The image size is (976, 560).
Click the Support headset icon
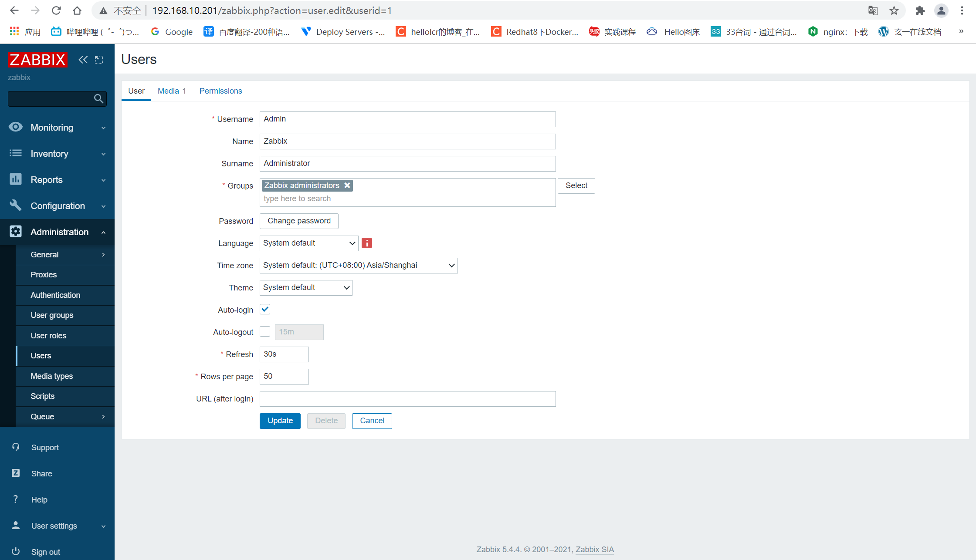pos(16,447)
